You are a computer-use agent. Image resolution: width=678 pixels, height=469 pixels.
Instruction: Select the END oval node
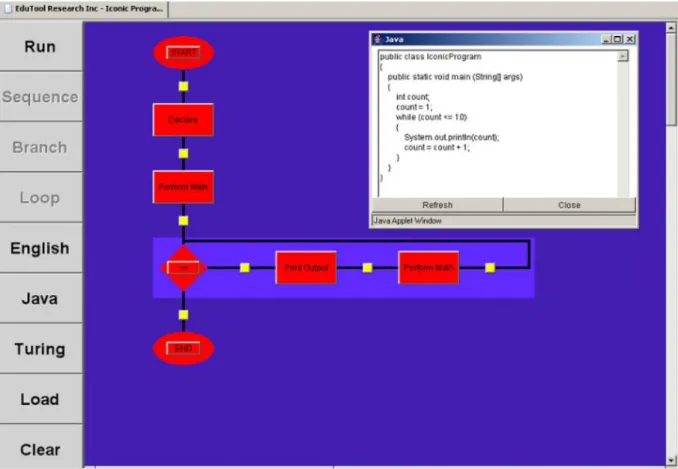point(183,348)
